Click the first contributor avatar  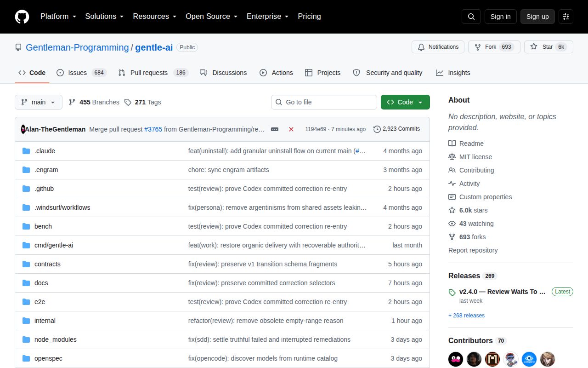(456, 359)
